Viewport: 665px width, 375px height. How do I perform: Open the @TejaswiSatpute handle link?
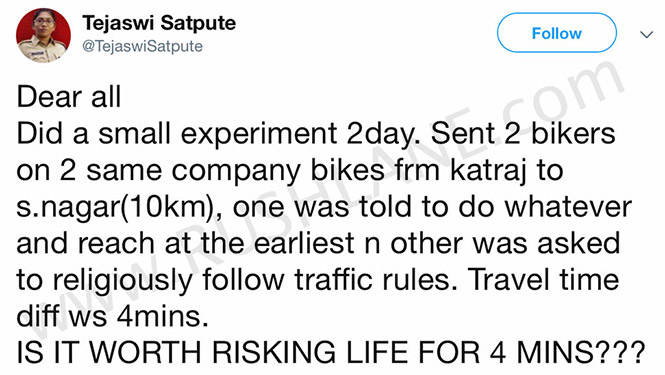142,46
